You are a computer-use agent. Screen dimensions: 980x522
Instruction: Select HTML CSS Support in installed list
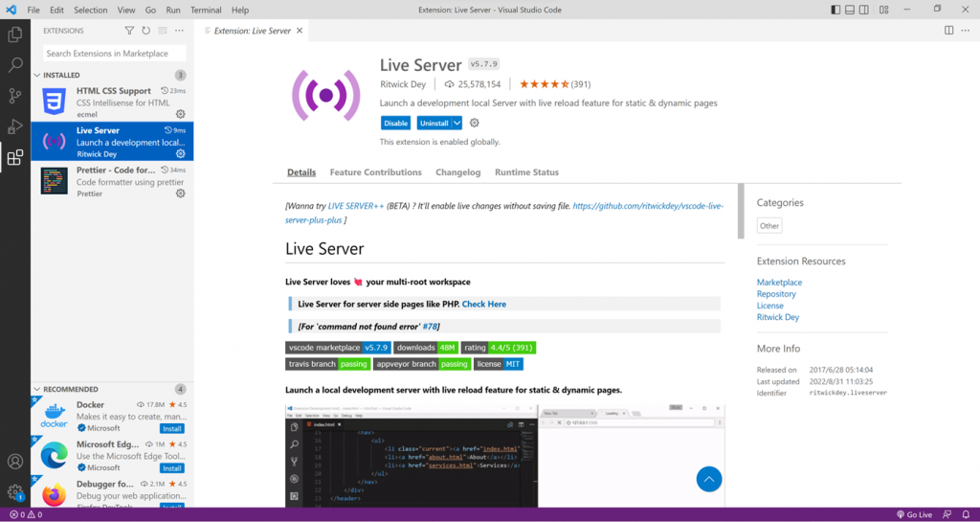coord(112,102)
